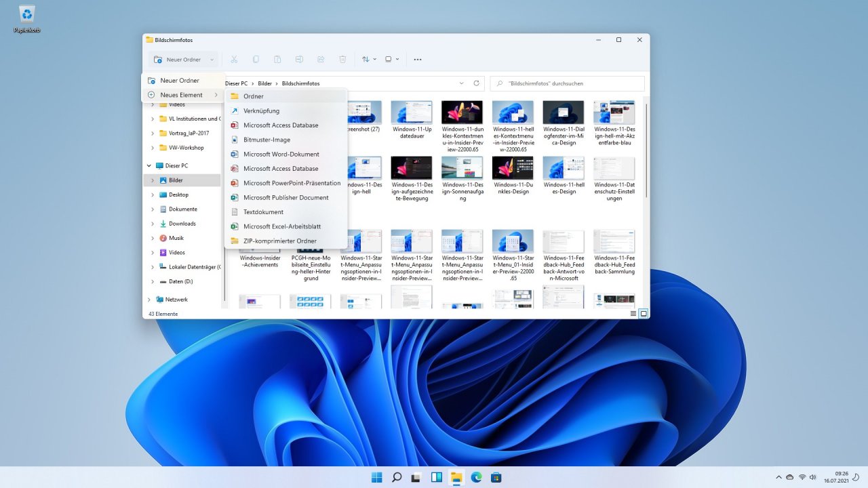This screenshot has width=868, height=488.
Task: Open address bar history dropdown chevron
Action: pos(462,83)
